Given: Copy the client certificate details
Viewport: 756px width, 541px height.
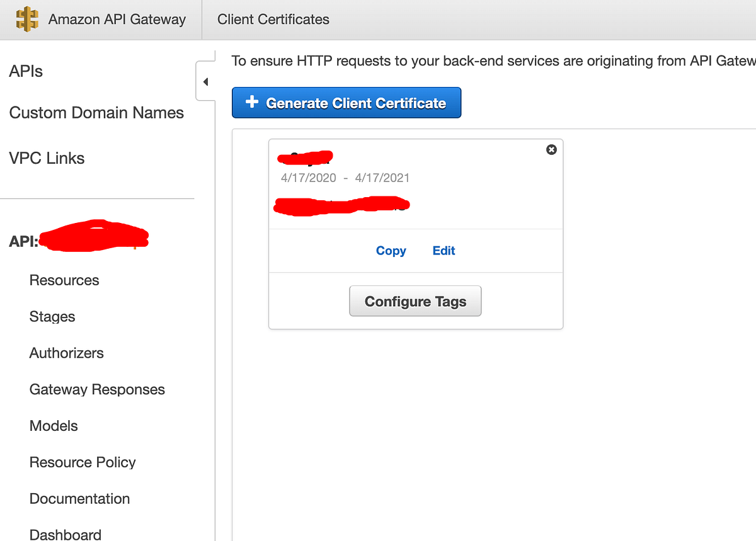Looking at the screenshot, I should tap(391, 251).
